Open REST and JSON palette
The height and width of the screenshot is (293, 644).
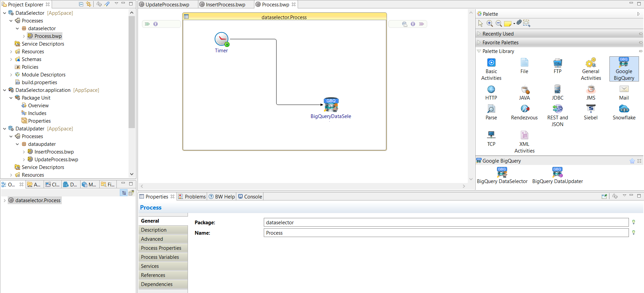click(x=557, y=116)
